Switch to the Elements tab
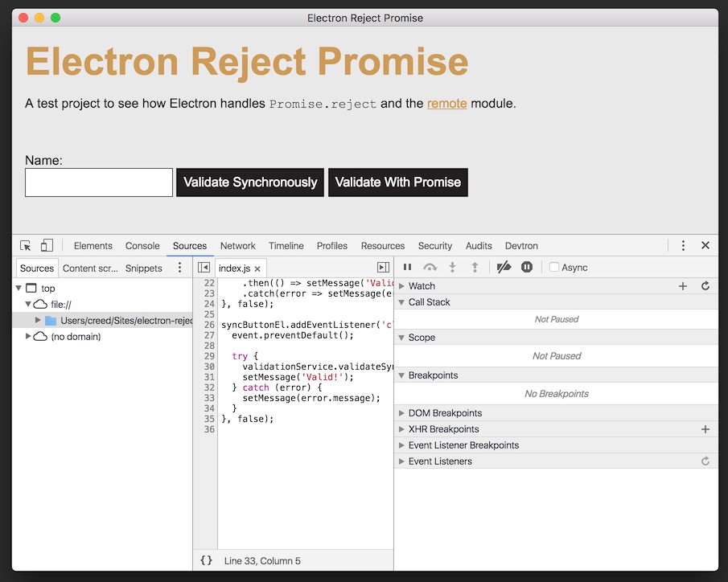 point(93,246)
